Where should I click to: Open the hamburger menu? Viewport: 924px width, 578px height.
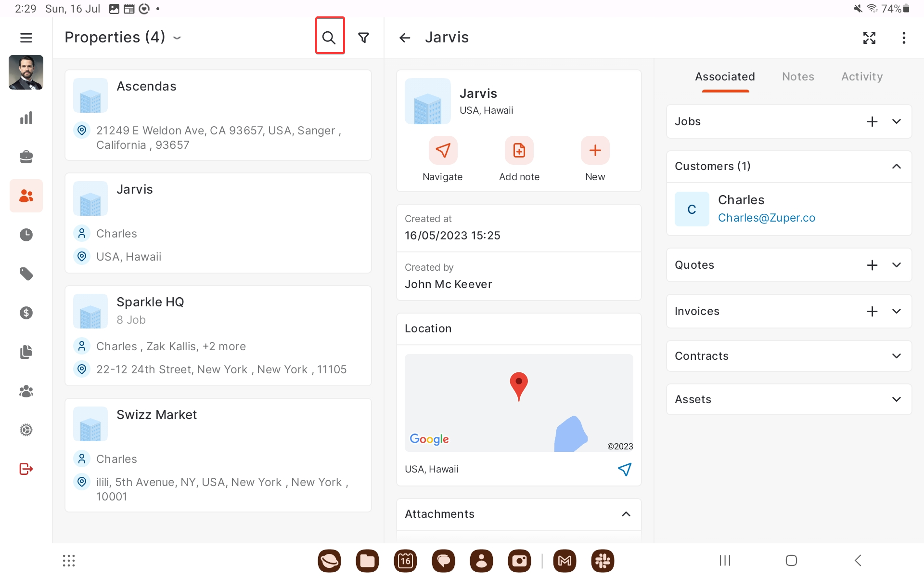(x=26, y=38)
